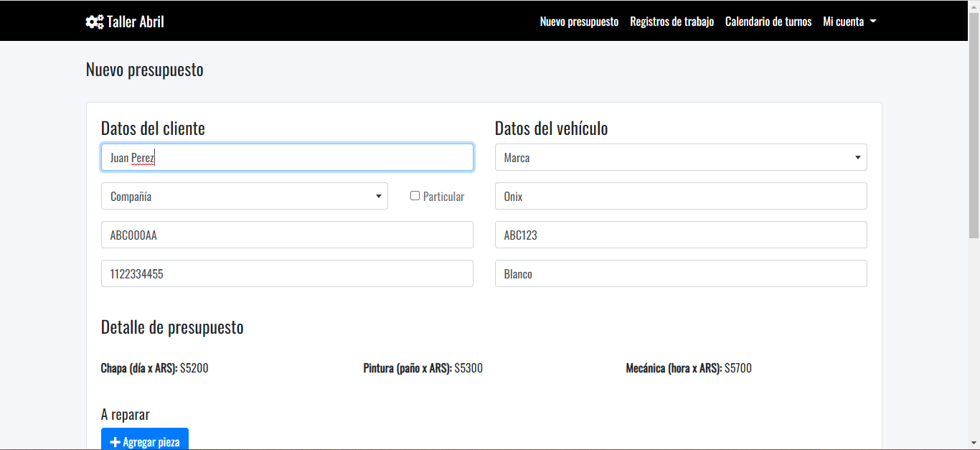
Task: Open the Marca dropdown
Action: pos(680,157)
